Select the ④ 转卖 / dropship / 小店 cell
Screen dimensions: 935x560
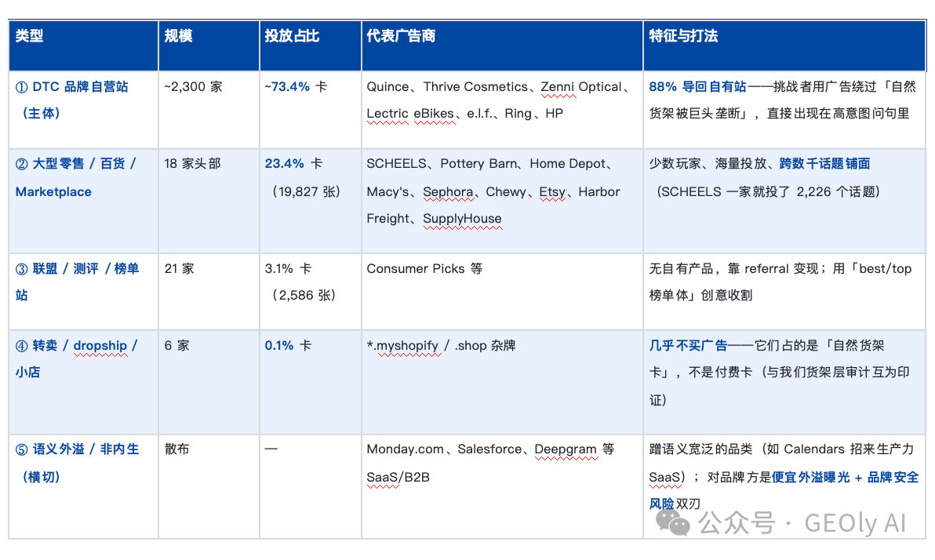[83, 382]
